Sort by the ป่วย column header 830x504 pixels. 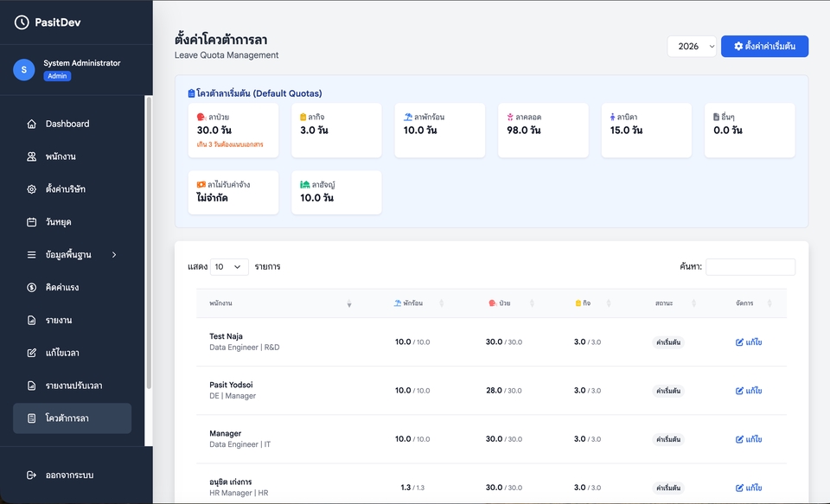(503, 303)
